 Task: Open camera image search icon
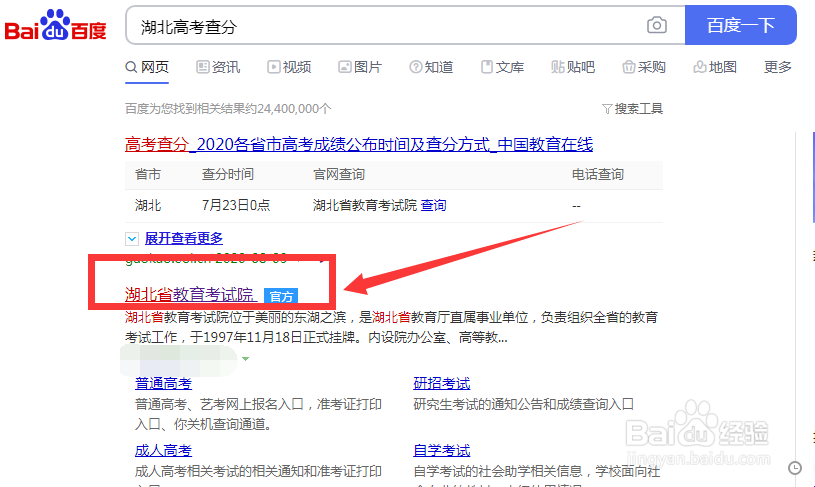coord(656,25)
